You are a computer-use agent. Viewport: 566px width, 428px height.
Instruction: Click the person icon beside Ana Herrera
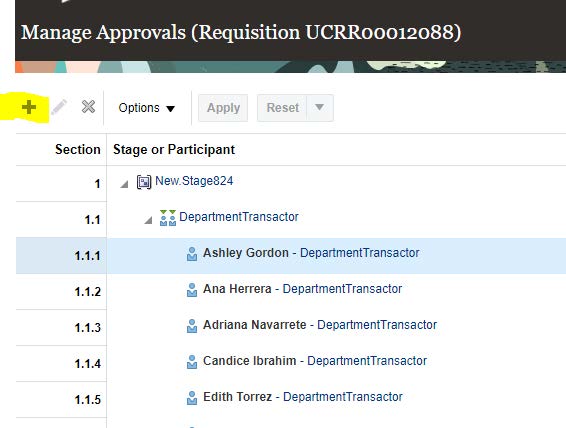click(x=192, y=290)
